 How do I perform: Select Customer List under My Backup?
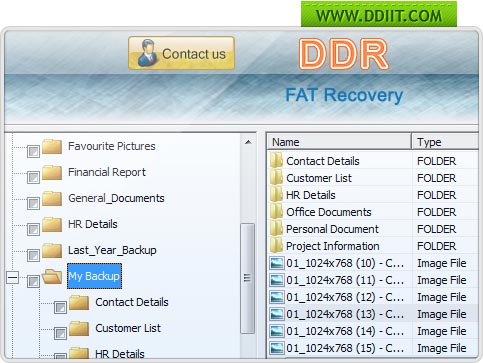[128, 328]
